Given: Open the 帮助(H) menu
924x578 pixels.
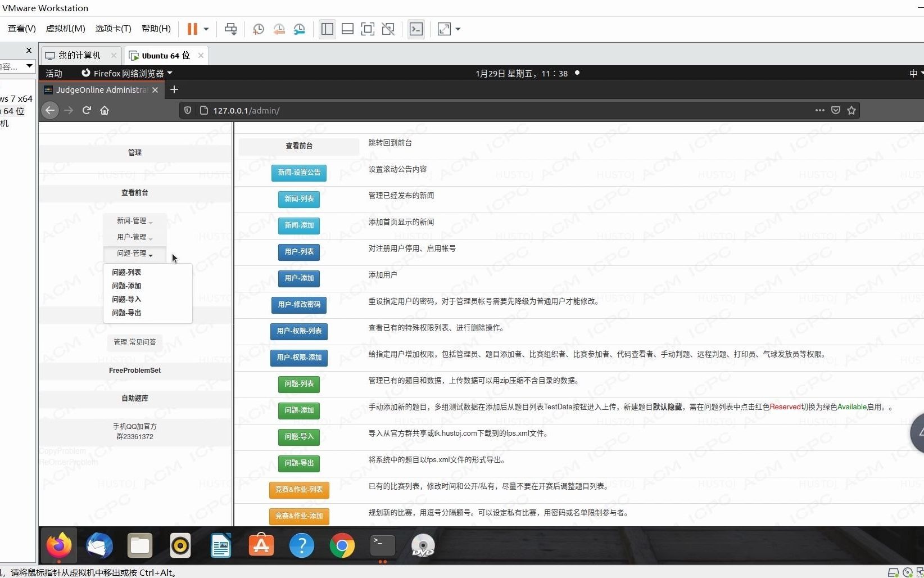Looking at the screenshot, I should [x=156, y=29].
